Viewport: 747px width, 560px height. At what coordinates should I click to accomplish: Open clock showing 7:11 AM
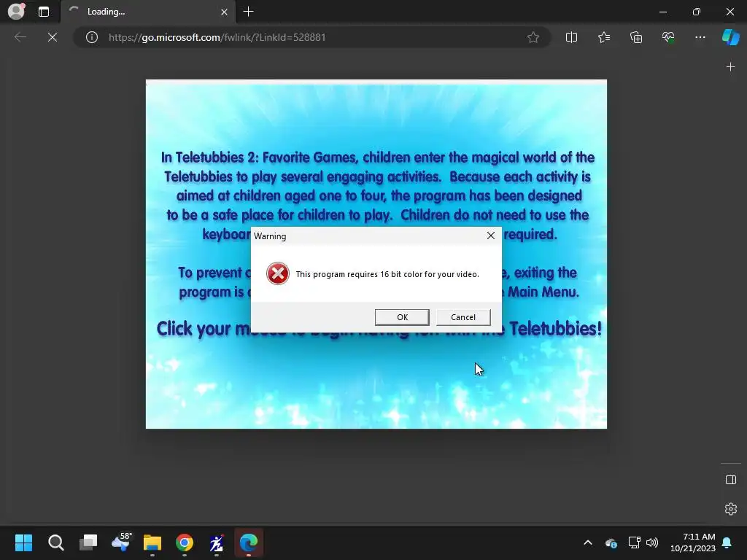click(693, 542)
